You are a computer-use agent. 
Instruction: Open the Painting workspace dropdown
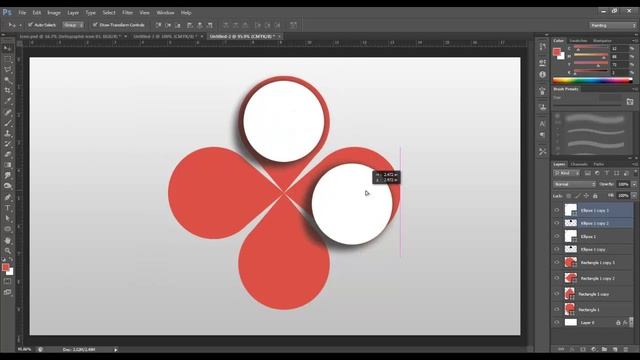[x=613, y=25]
